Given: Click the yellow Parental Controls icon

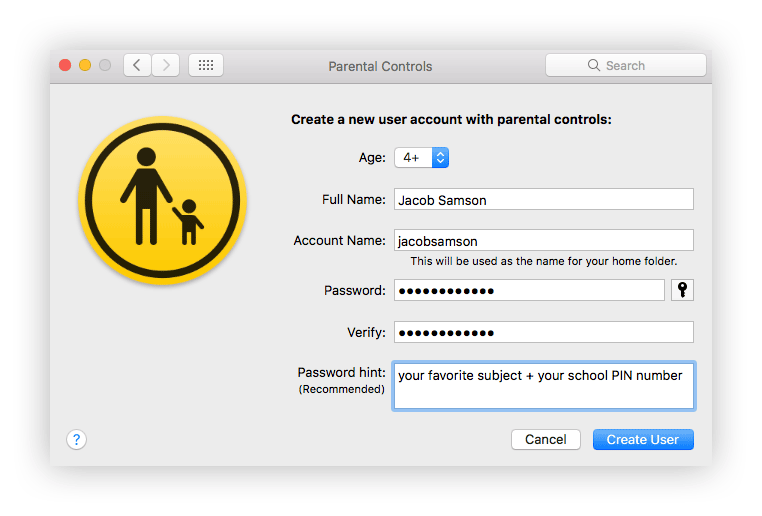Looking at the screenshot, I should pyautogui.click(x=162, y=200).
